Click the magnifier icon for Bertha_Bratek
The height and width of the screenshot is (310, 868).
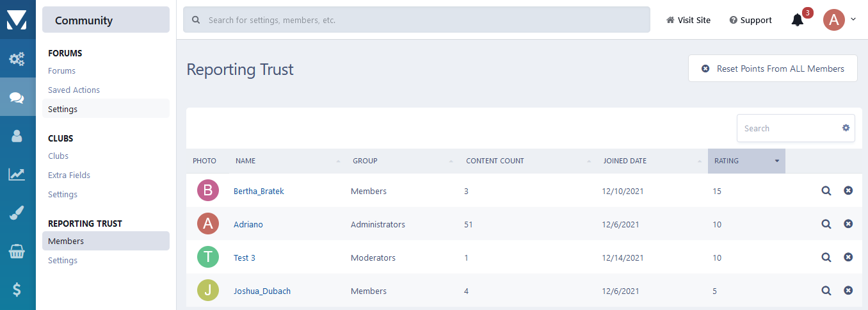[826, 191]
